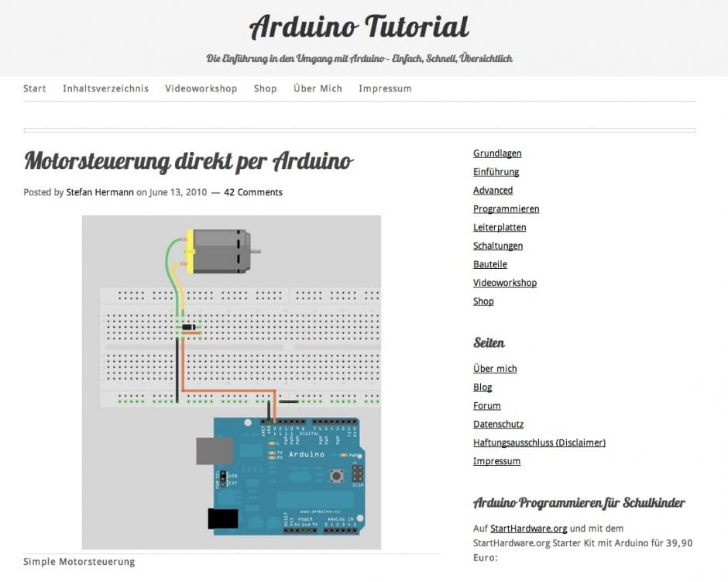Screen dimensions: 728x582
Task: Open the Einführung sidebar link
Action: [496, 172]
